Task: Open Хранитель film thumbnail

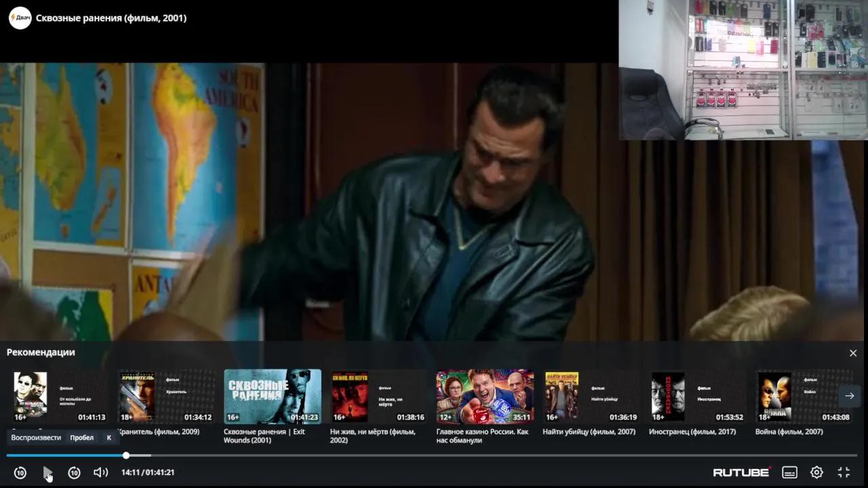Action: point(166,396)
